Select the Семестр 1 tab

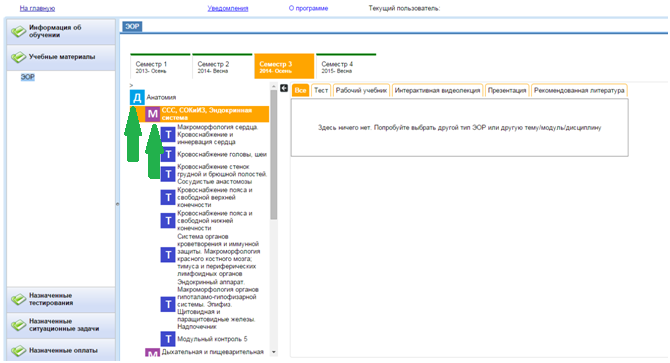(160, 67)
